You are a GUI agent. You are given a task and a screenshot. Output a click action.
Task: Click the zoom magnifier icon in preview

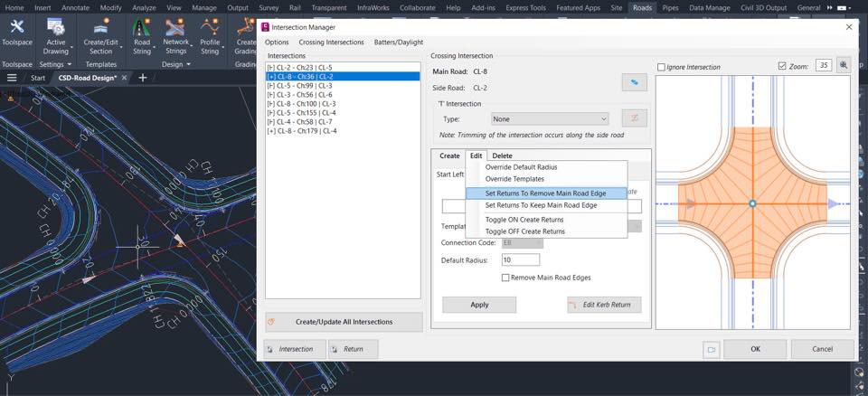(843, 65)
